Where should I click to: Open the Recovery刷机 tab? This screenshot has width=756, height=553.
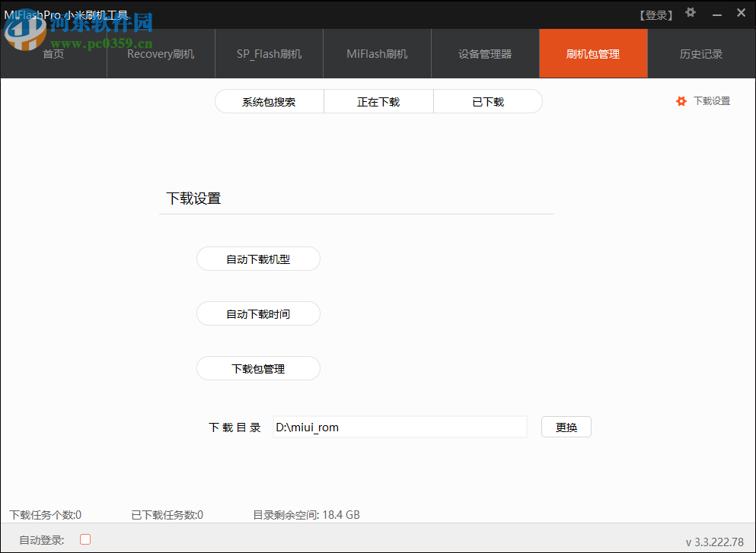coord(160,53)
